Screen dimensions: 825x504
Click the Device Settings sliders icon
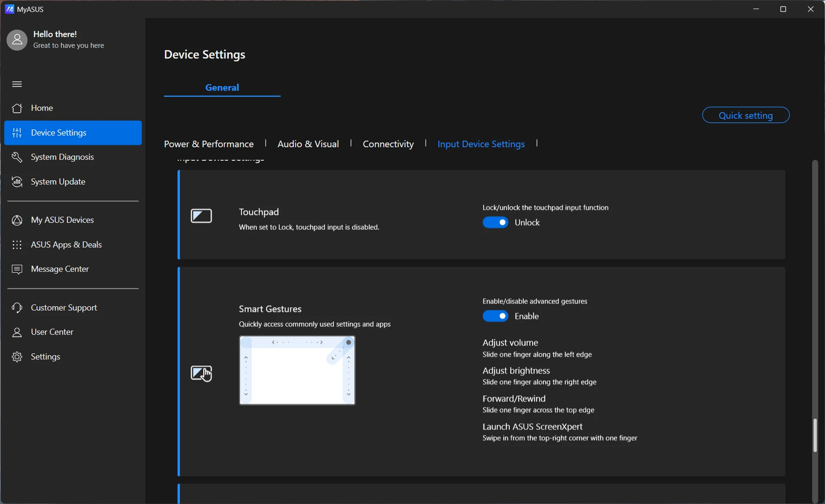coord(17,133)
